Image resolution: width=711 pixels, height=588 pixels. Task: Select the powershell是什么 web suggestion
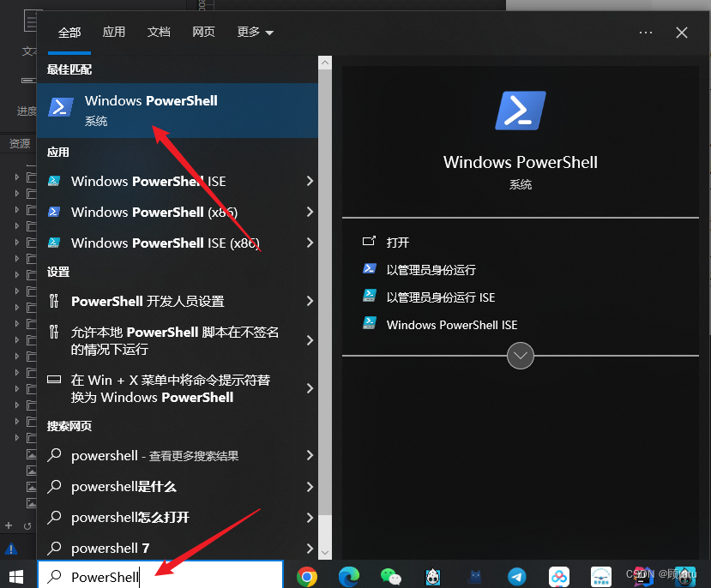tap(178, 487)
